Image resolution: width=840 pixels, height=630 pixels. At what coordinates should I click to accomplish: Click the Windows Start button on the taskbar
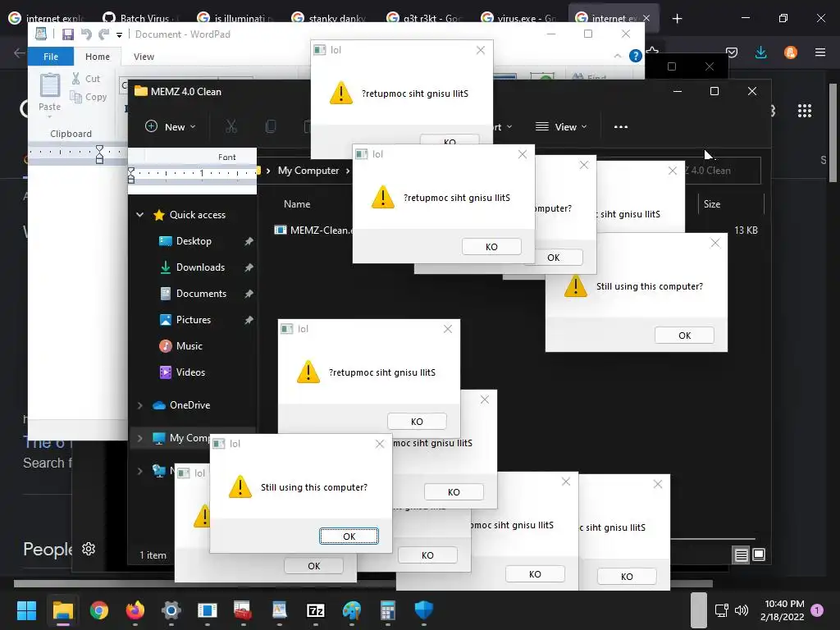pos(26,610)
